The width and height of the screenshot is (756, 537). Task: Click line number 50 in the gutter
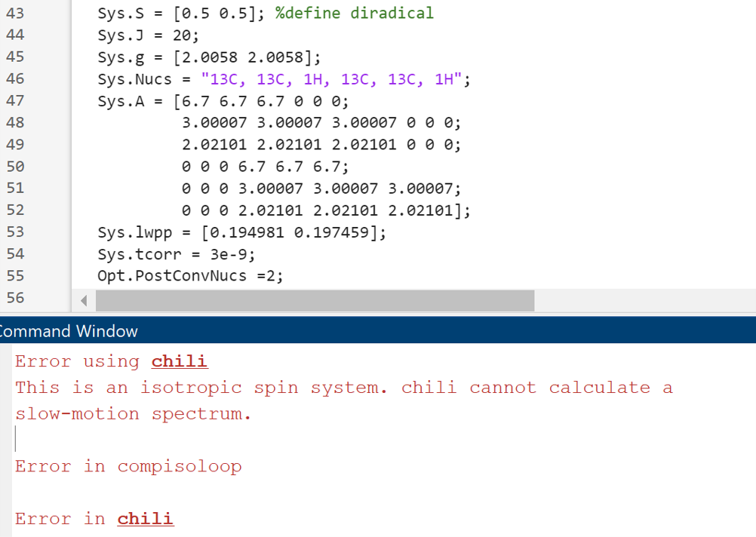click(15, 167)
